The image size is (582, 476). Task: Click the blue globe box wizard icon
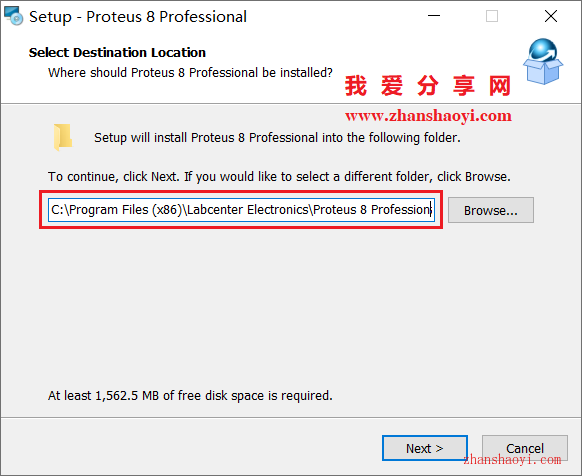[543, 62]
